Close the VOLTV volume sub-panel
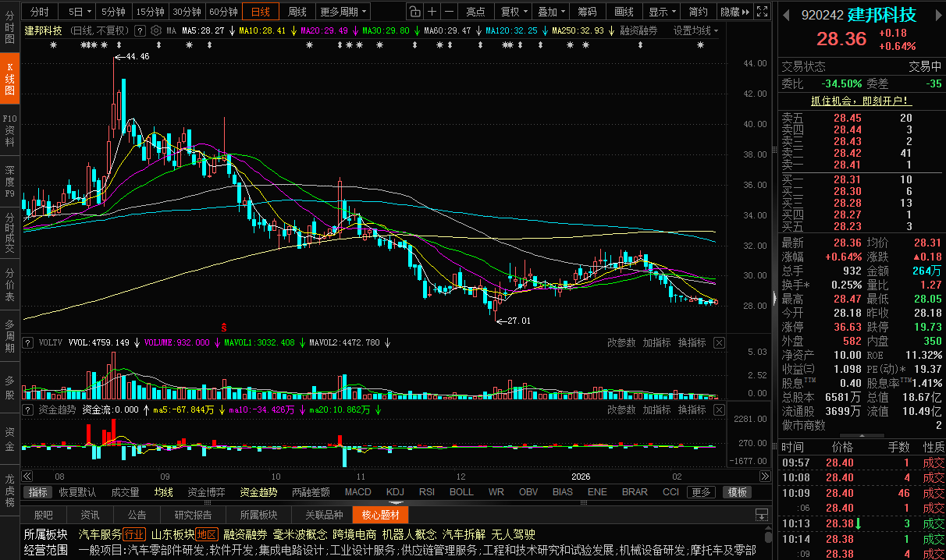946x560 pixels. [719, 342]
